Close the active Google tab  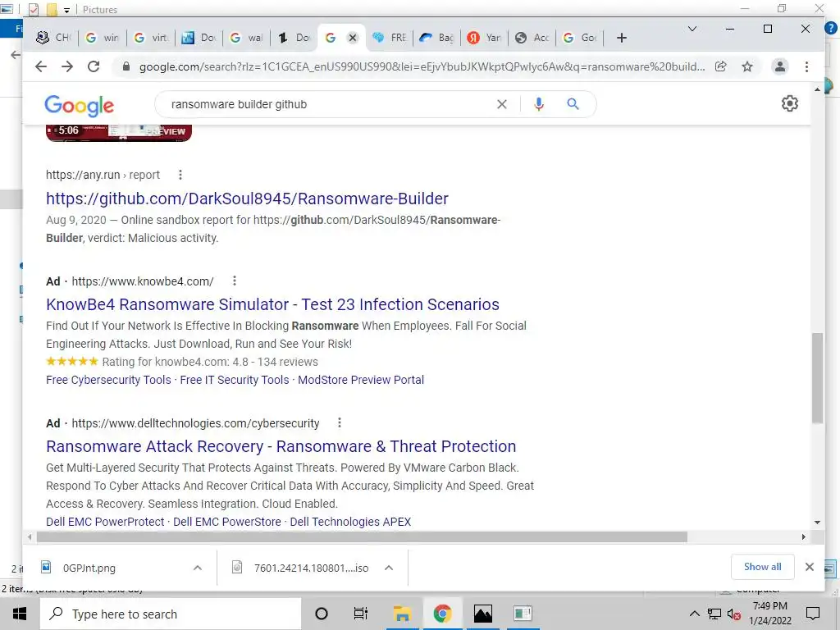(x=353, y=38)
